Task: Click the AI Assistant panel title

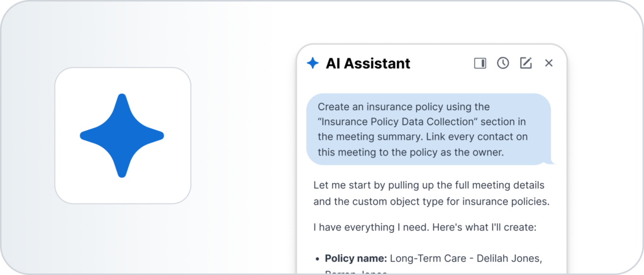Action: 368,64
